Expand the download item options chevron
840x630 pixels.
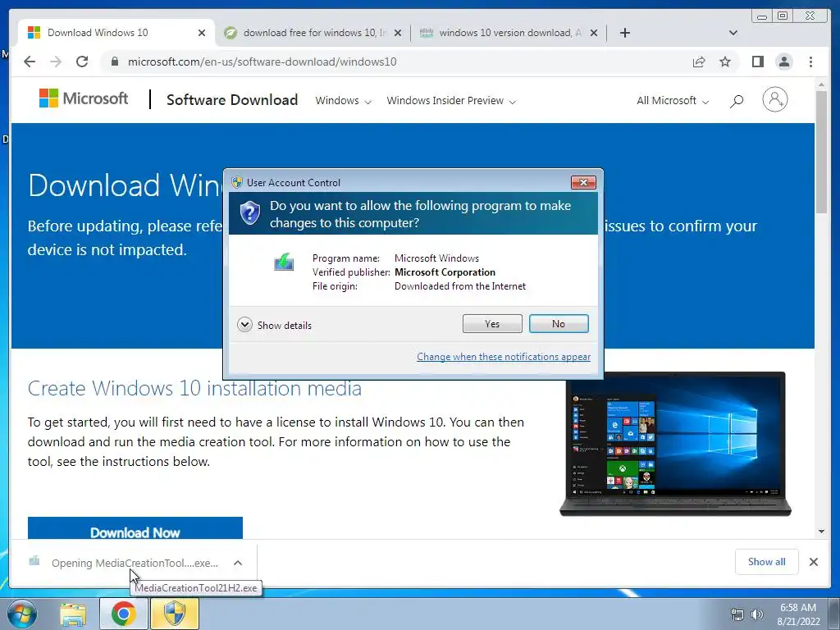238,563
